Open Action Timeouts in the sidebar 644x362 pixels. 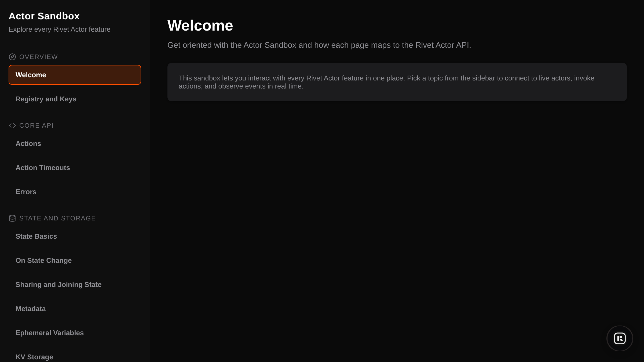pos(43,168)
